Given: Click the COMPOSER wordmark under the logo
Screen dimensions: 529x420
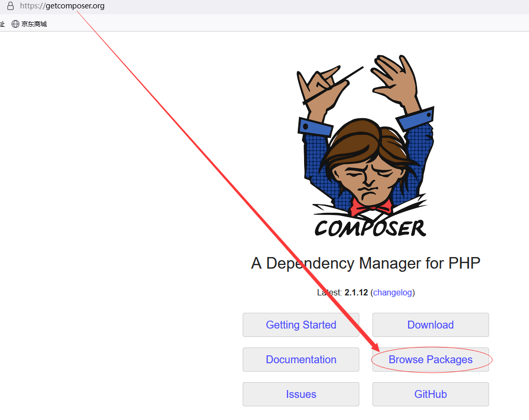Looking at the screenshot, I should coord(370,228).
